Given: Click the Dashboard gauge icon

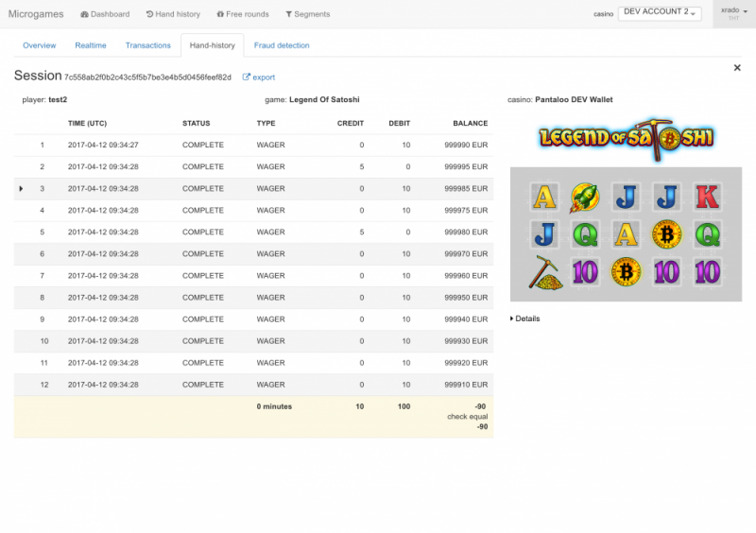Looking at the screenshot, I should [84, 14].
